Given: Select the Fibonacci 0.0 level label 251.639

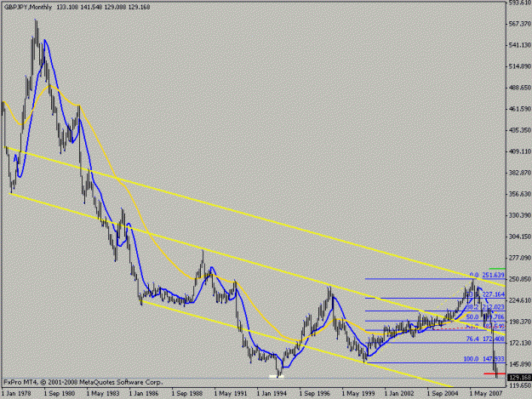Looking at the screenshot, I should click(487, 276).
